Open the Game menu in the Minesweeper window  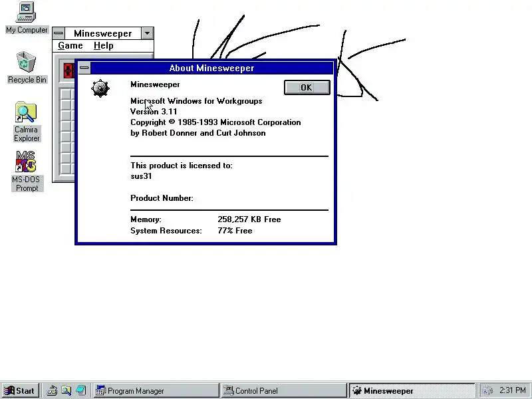[x=70, y=45]
